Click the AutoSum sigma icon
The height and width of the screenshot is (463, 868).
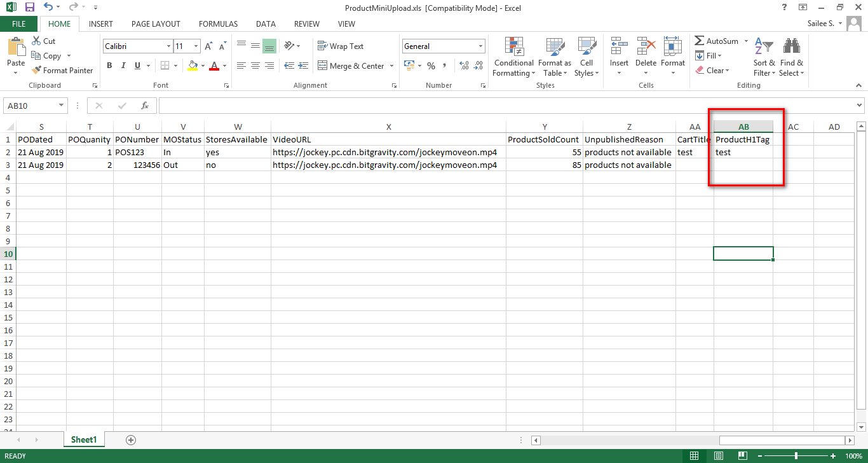click(700, 41)
